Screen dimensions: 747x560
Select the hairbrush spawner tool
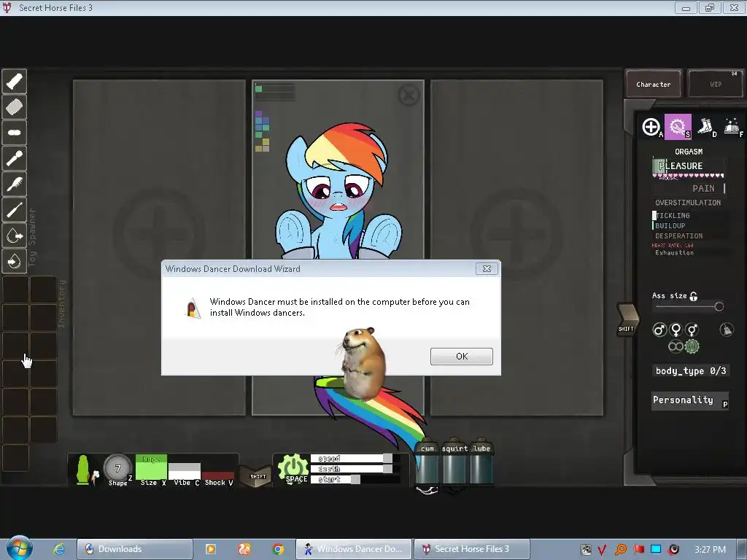[x=15, y=184]
